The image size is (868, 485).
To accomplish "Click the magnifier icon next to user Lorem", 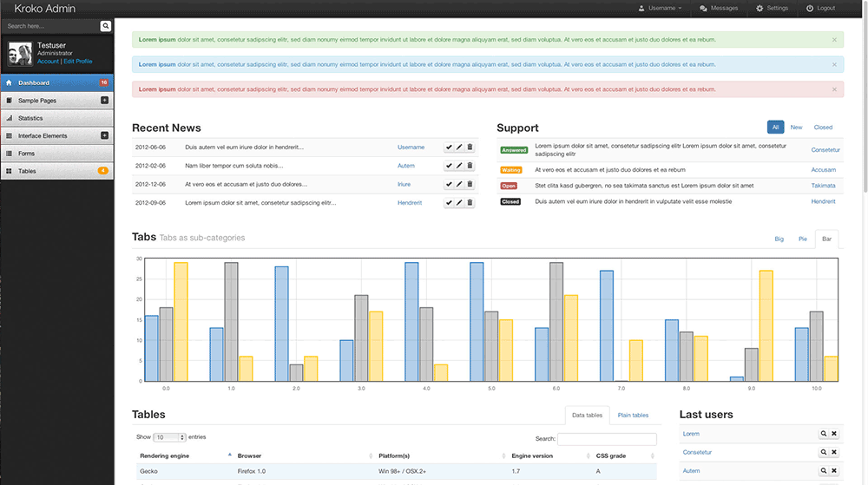I will [823, 434].
